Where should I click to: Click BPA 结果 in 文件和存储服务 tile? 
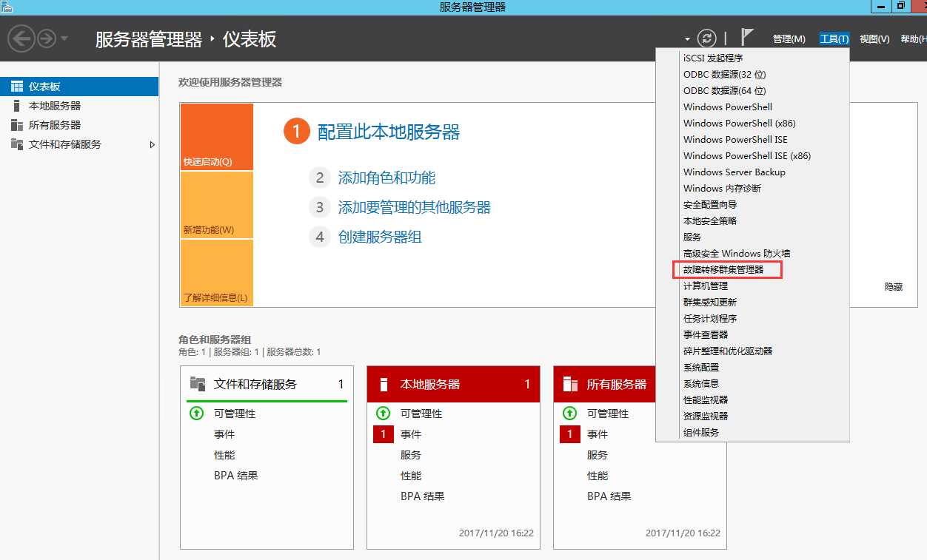[x=236, y=476]
